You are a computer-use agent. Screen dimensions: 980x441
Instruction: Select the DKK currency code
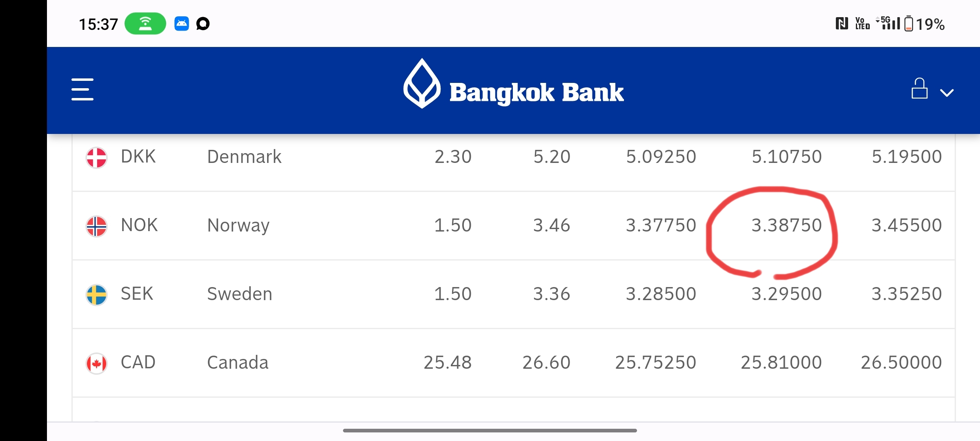coord(138,157)
